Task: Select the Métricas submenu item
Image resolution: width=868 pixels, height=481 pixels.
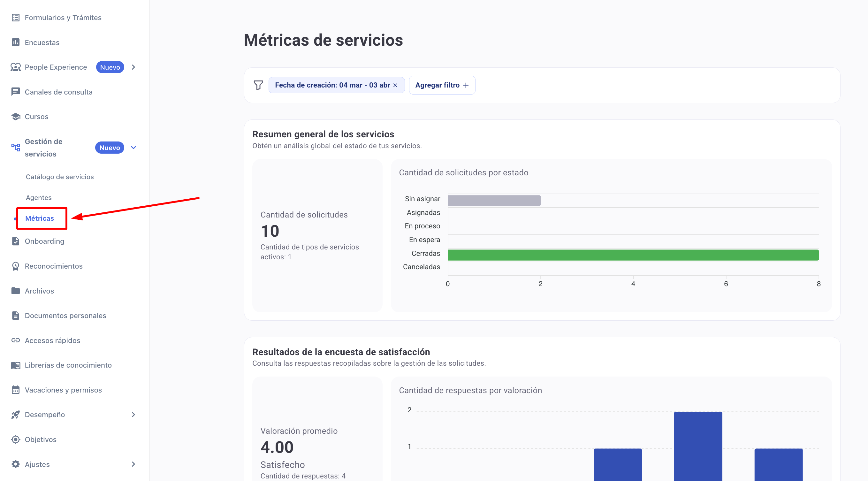Action: coord(39,218)
